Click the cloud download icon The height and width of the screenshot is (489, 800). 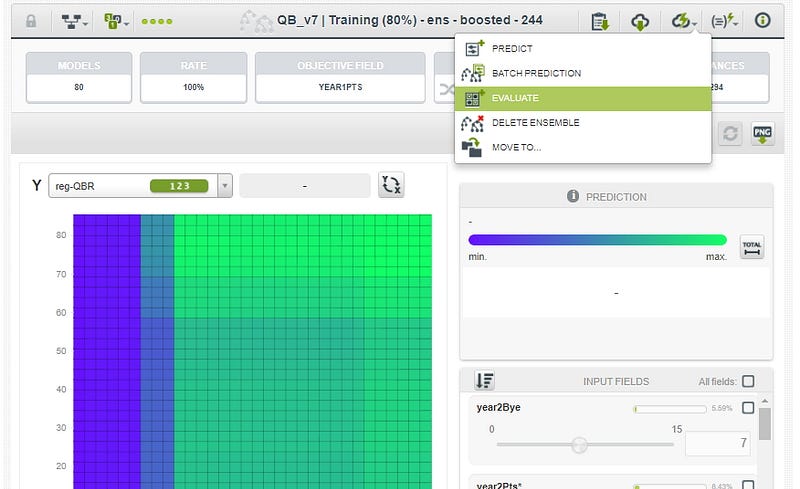pyautogui.click(x=640, y=21)
